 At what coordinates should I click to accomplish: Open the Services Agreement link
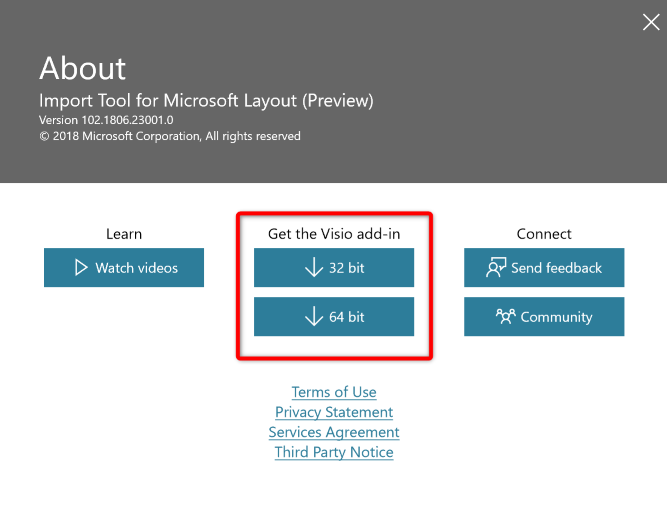334,432
